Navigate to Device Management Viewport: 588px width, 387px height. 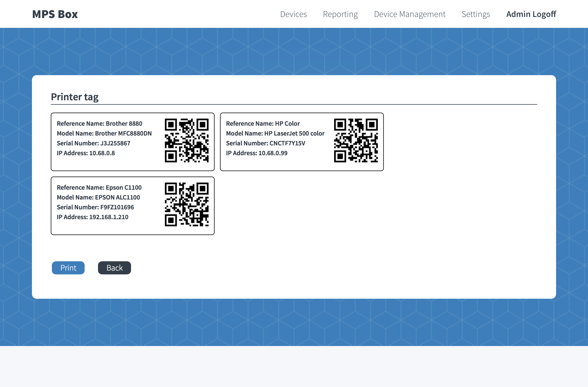point(409,14)
